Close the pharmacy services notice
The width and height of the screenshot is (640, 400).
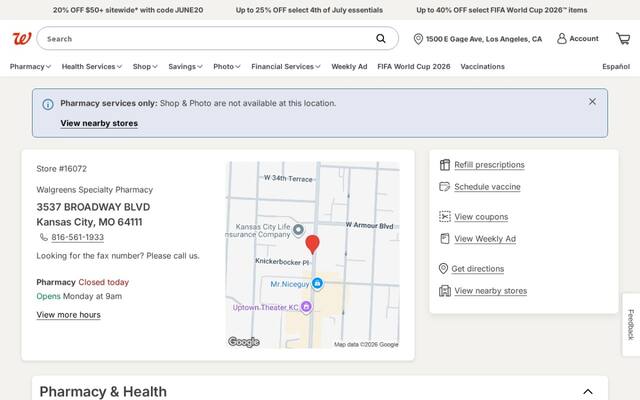[x=592, y=102]
